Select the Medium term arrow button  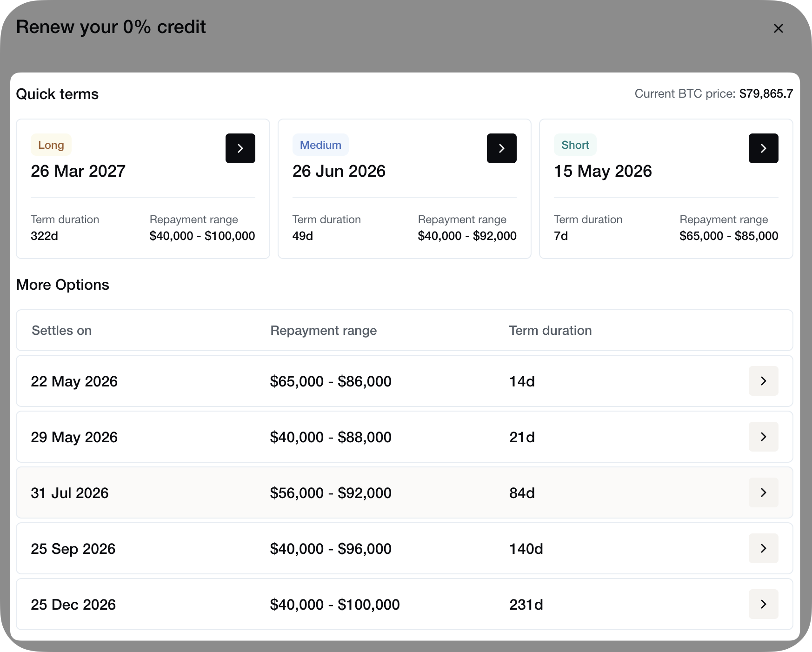point(502,148)
